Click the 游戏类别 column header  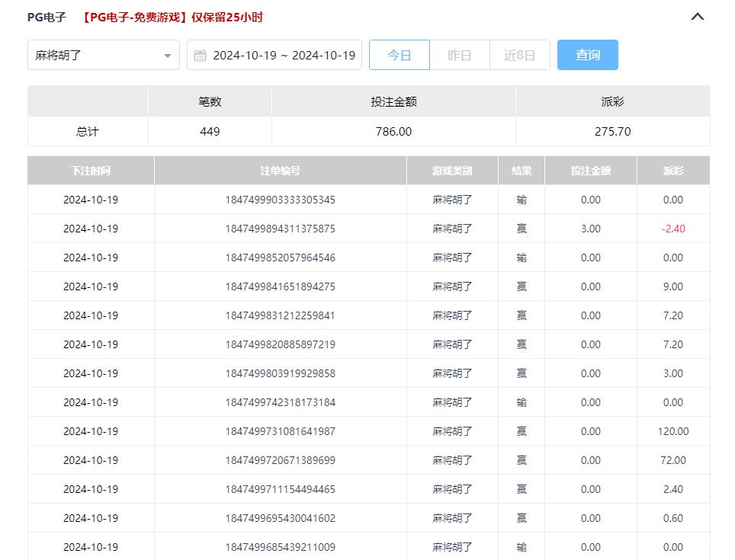click(x=452, y=171)
